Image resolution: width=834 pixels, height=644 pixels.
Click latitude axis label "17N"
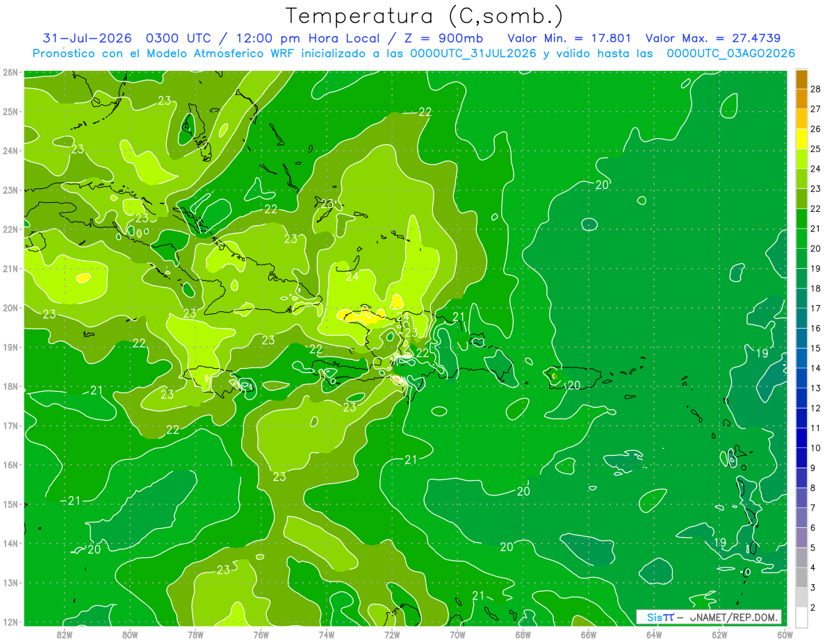pos(10,426)
